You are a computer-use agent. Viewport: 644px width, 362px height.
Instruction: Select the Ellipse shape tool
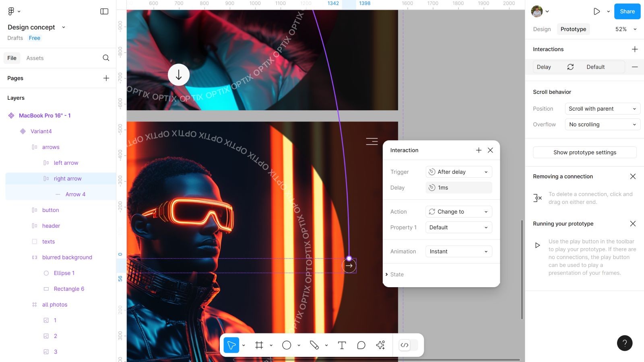tap(287, 345)
